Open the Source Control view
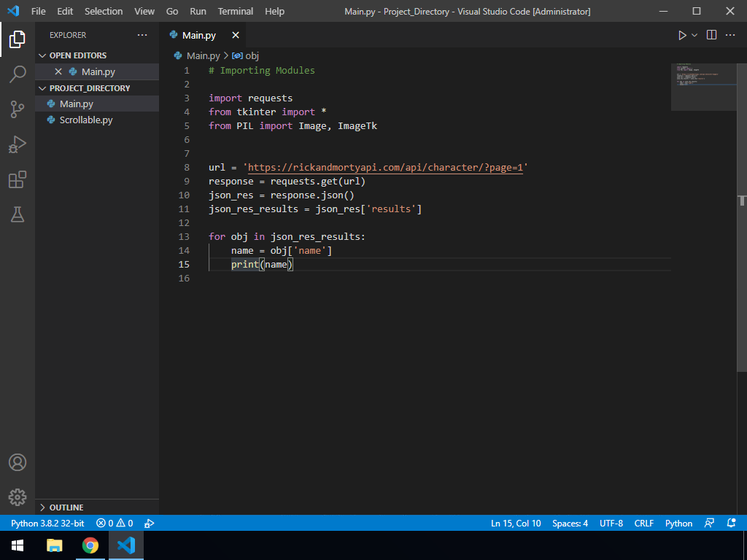 coord(18,109)
